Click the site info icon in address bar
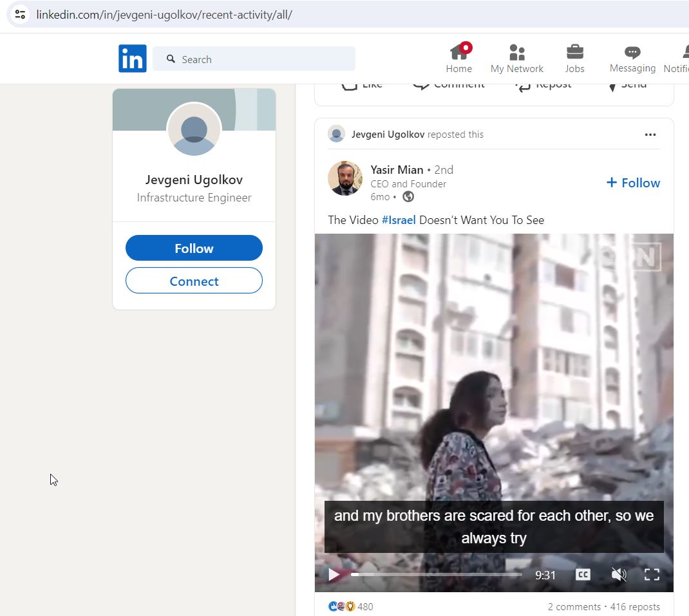 pos(20,15)
